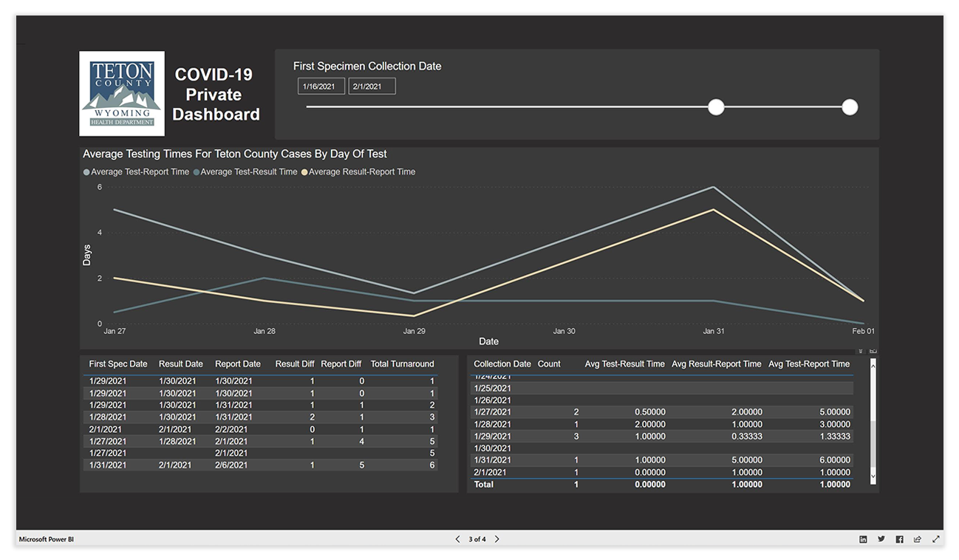
Task: Click the Jan 30 axis label
Action: point(564,331)
